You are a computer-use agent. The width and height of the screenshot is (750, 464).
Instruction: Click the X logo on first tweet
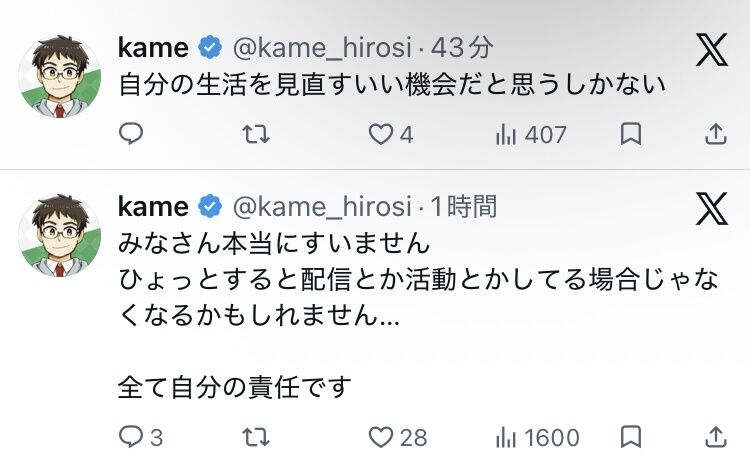click(712, 50)
